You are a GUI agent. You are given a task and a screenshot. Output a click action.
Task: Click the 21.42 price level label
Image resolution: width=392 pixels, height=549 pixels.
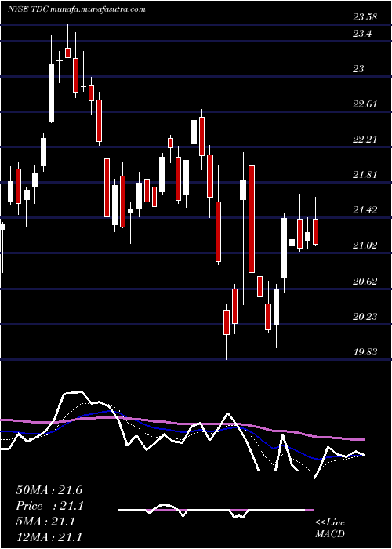[365, 210]
